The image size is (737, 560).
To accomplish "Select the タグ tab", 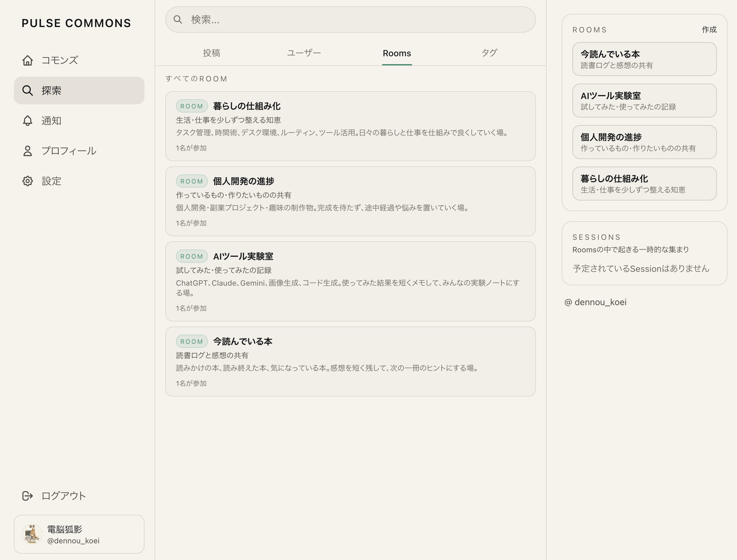I will [490, 53].
